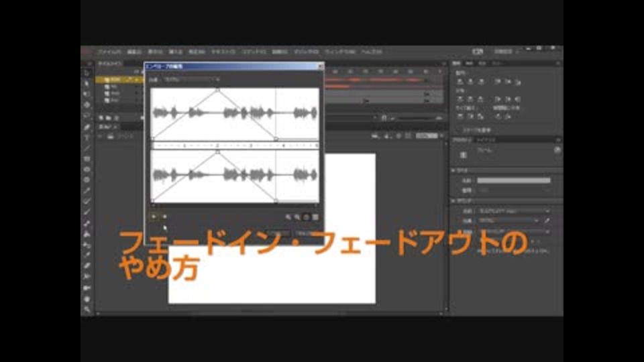Select the 3D Rotation tool
Viewport: 644px width, 362px height.
tap(87, 105)
